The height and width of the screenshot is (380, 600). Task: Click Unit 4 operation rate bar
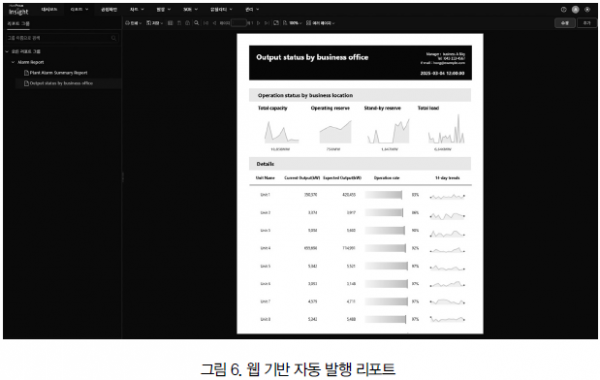coord(385,248)
